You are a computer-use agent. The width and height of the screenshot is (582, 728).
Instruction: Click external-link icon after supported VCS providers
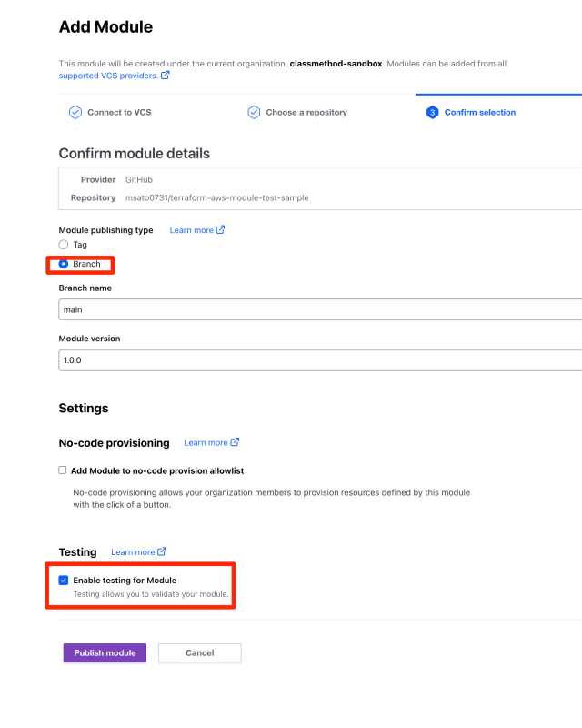(x=166, y=76)
